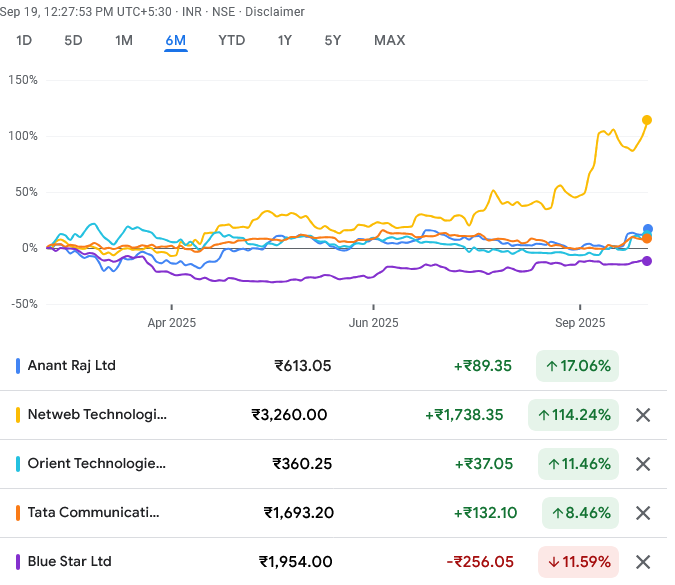675x585 pixels.
Task: Switch chart to 1M range
Action: [x=124, y=41]
